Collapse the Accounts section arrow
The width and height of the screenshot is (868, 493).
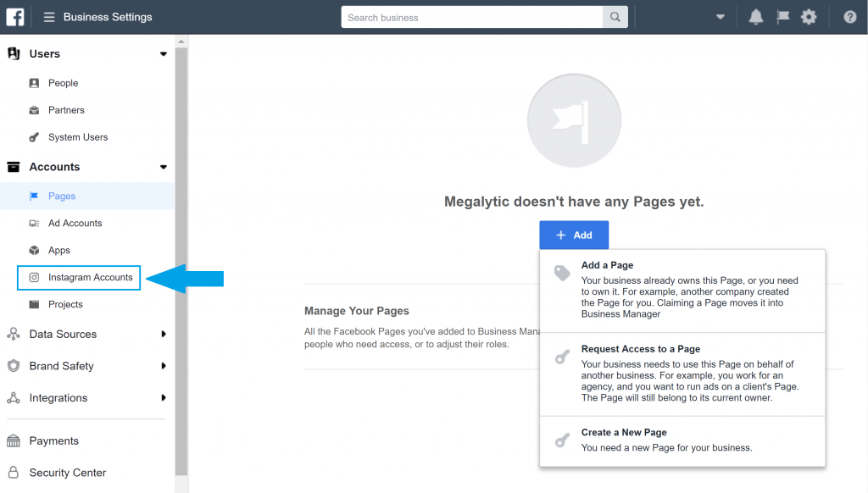pyautogui.click(x=164, y=167)
